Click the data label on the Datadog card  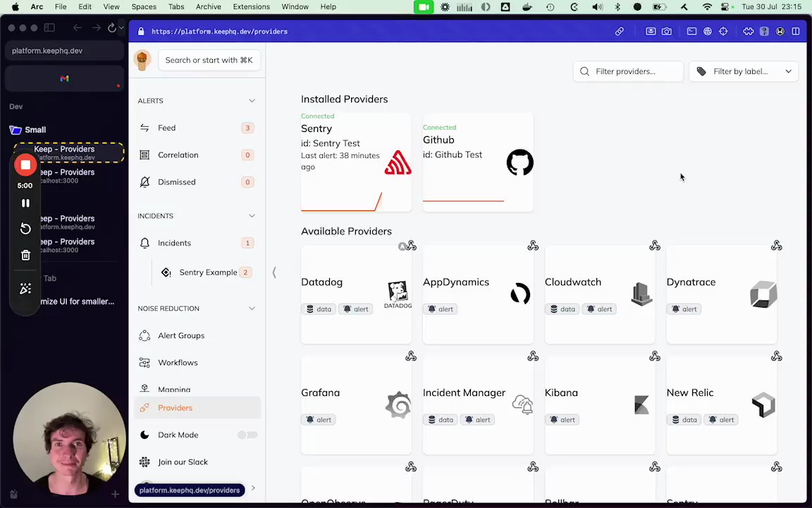tap(319, 309)
